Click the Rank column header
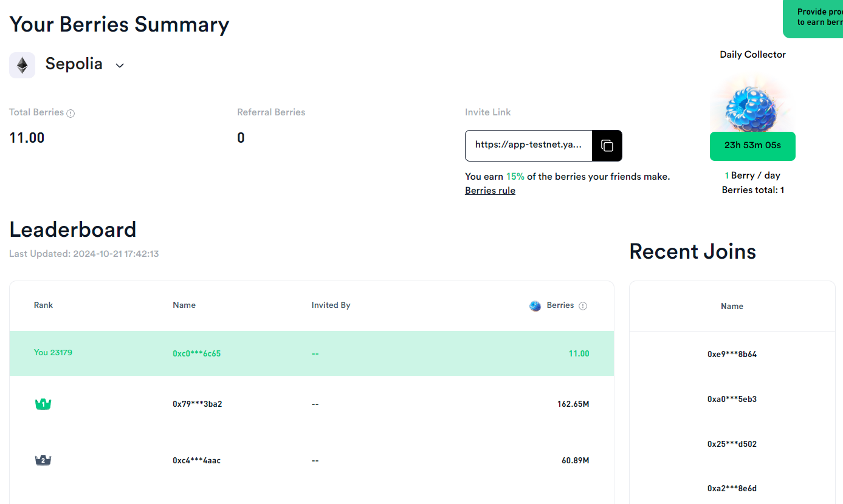 [43, 305]
